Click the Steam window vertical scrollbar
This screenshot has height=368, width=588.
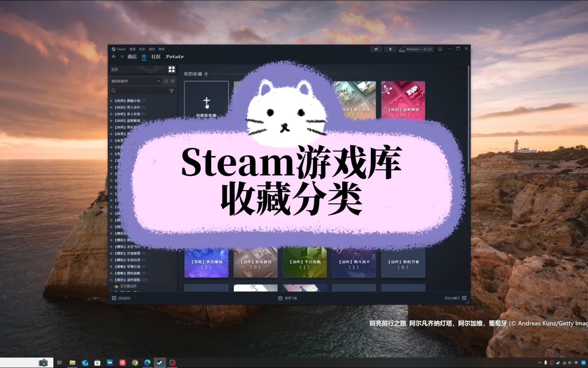(469, 119)
